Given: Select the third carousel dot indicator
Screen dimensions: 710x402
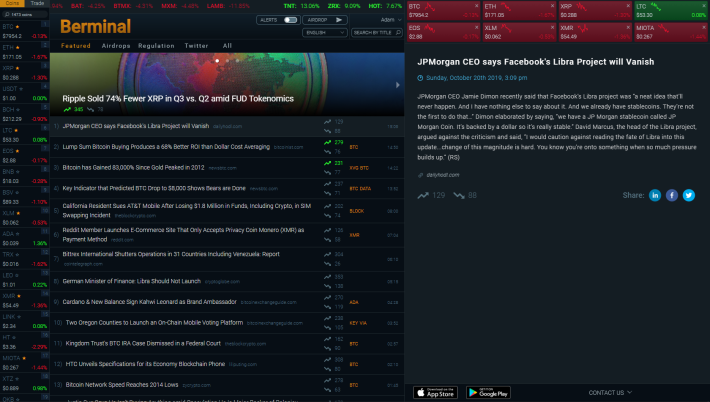Looking at the screenshot, I should (237, 61).
